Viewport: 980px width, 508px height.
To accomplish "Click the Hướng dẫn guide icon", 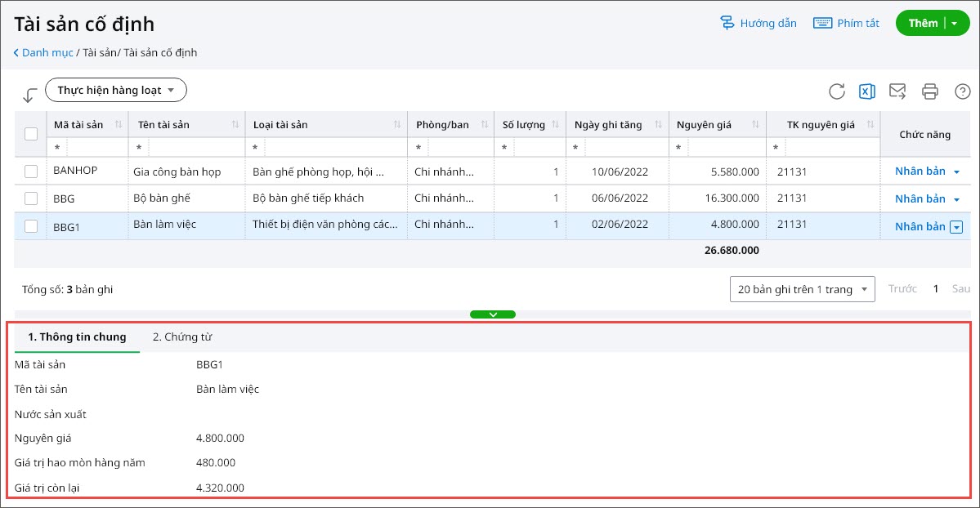I will click(x=727, y=23).
